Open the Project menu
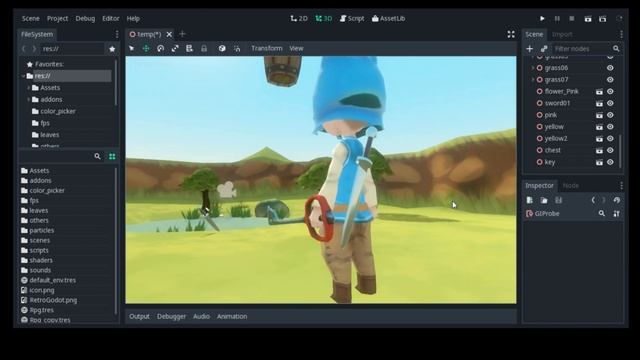640x360 pixels. [x=57, y=18]
